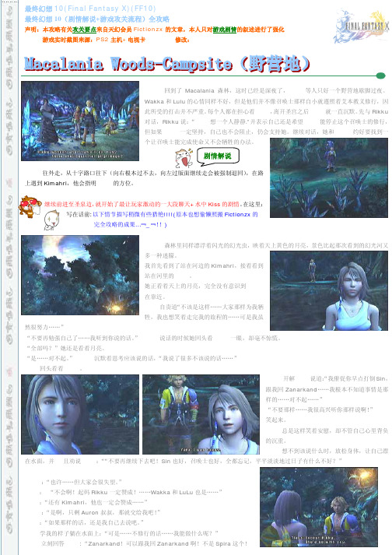This screenshot has width=392, height=555.
Task: Open the moon over forest screenshot
Action: pyautogui.click(x=80, y=275)
